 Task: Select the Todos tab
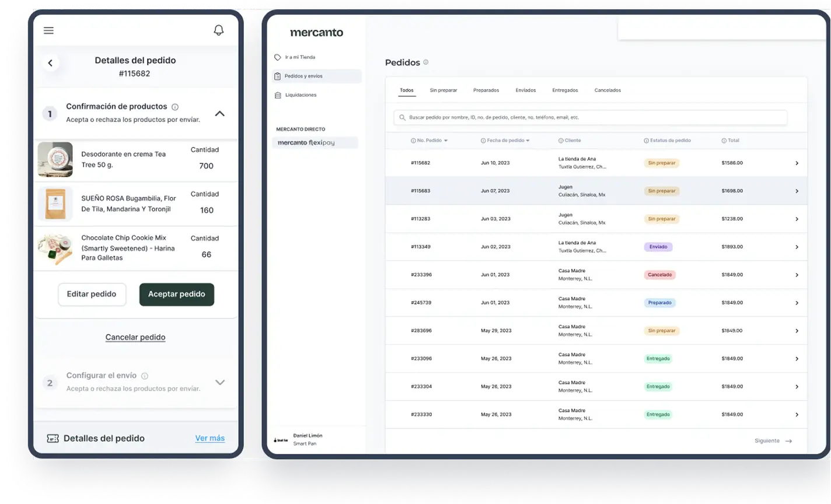407,90
